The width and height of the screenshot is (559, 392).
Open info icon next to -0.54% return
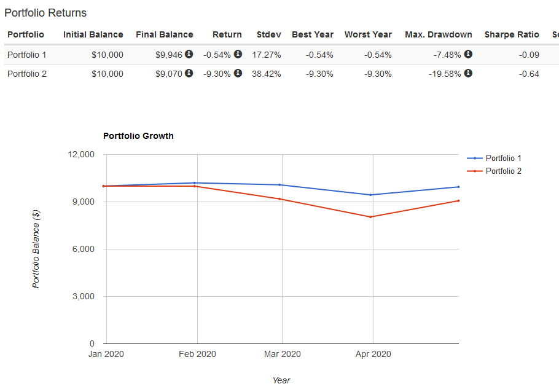(x=238, y=54)
